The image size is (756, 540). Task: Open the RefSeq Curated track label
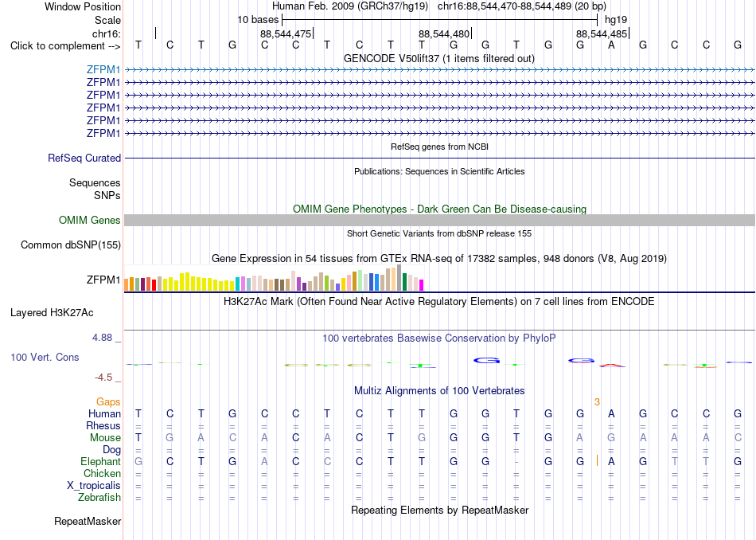click(x=84, y=158)
